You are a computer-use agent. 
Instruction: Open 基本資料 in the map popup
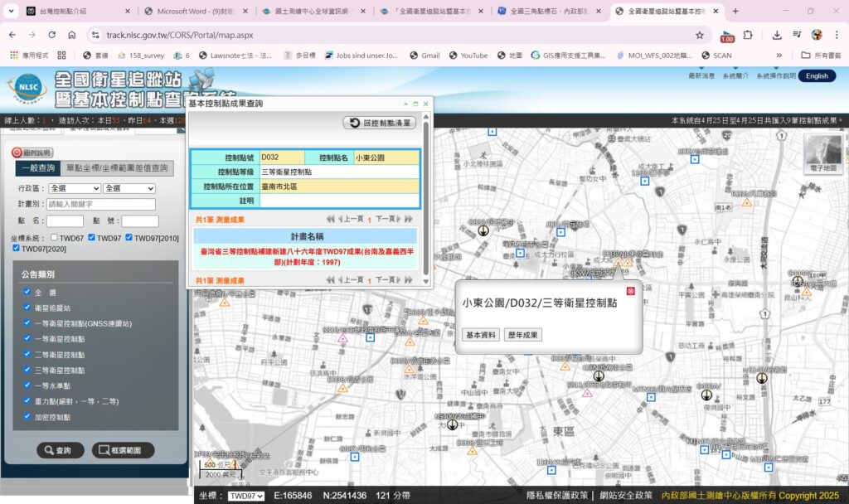[x=481, y=335]
